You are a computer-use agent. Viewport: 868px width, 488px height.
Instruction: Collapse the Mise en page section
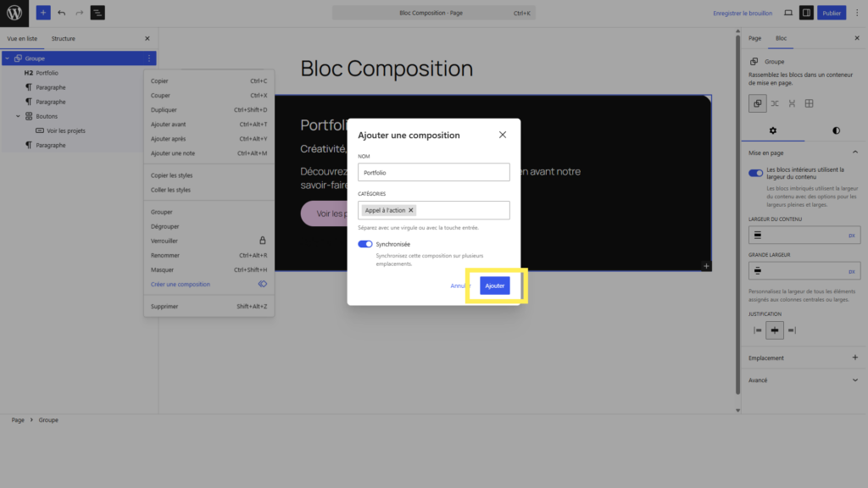[854, 152]
